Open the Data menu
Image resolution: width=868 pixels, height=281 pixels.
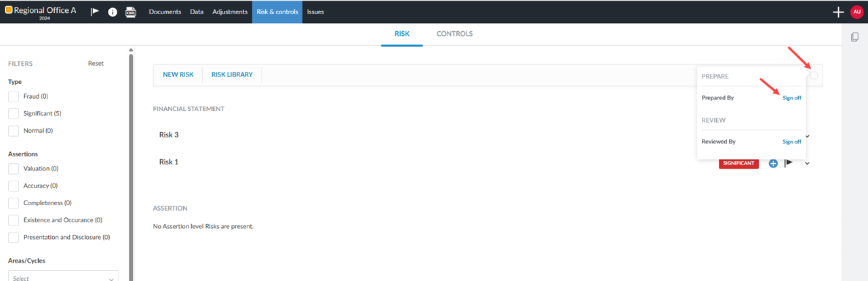click(x=197, y=12)
